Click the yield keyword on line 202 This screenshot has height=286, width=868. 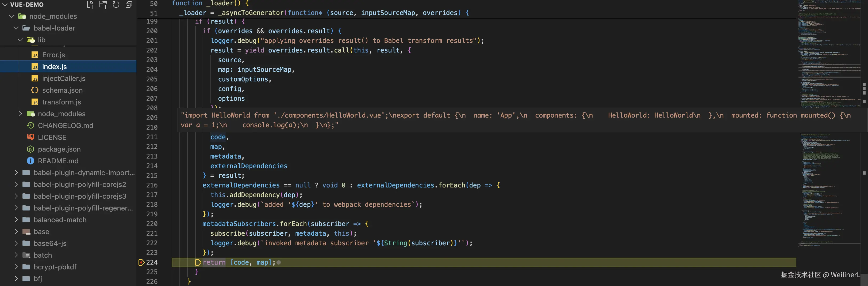coord(254,50)
